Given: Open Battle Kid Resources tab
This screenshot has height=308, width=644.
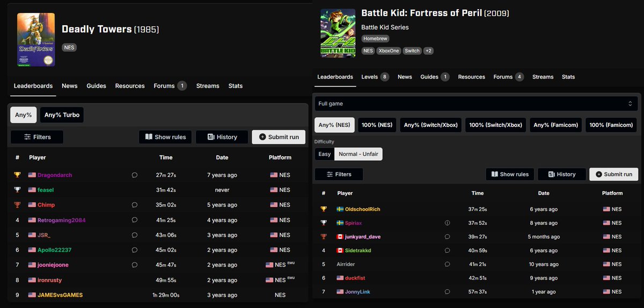Looking at the screenshot, I should (x=471, y=77).
